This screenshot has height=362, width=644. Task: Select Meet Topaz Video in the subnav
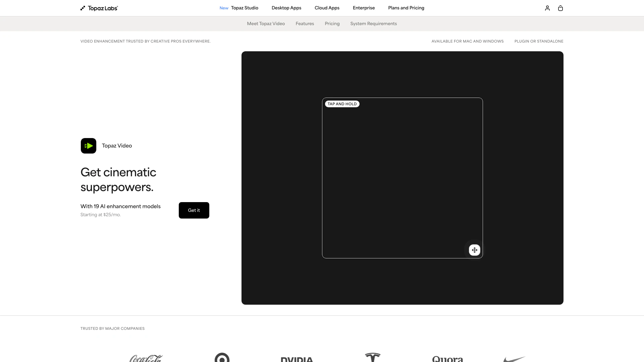pos(266,23)
